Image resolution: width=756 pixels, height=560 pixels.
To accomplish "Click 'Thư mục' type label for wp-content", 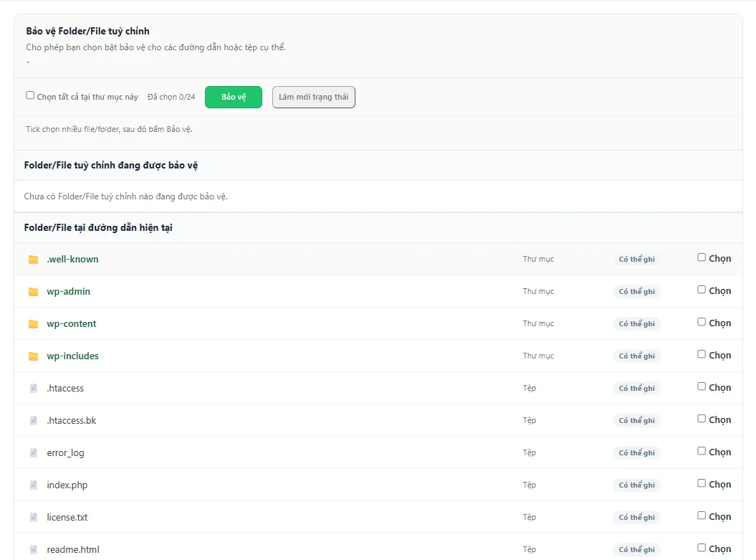I will pos(539,323).
